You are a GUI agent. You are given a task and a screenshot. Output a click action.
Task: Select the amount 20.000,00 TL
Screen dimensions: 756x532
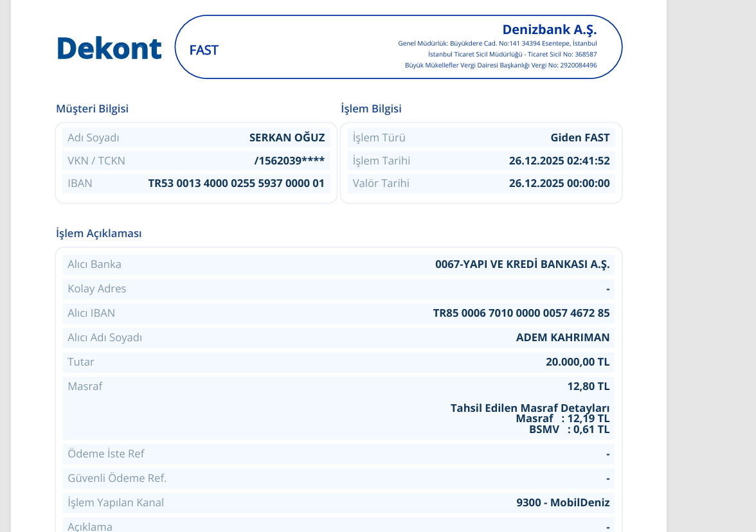577,362
